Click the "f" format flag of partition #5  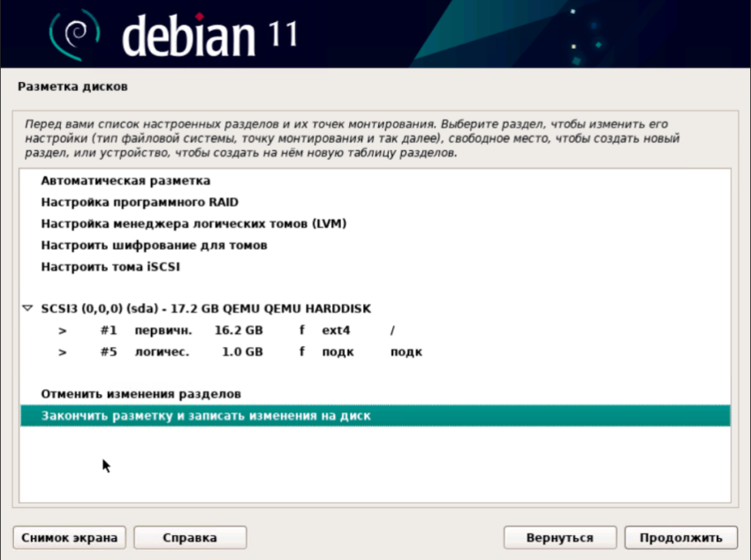coord(302,352)
